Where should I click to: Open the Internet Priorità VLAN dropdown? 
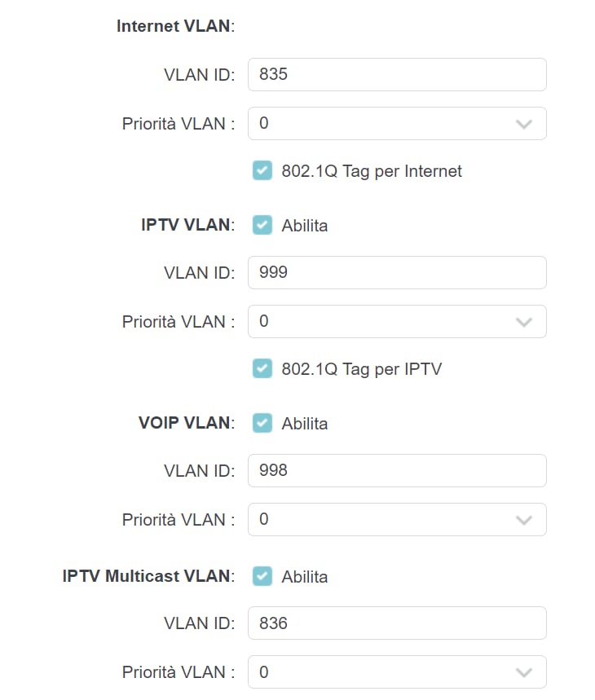[397, 124]
